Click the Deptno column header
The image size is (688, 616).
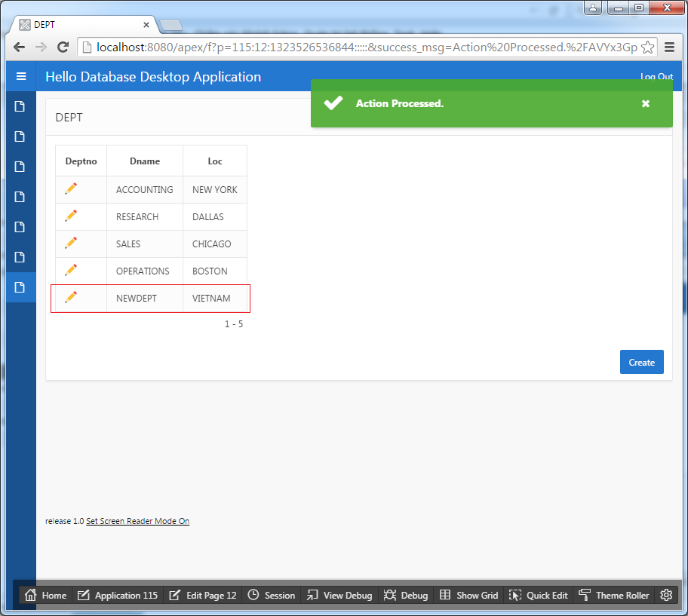coord(81,161)
